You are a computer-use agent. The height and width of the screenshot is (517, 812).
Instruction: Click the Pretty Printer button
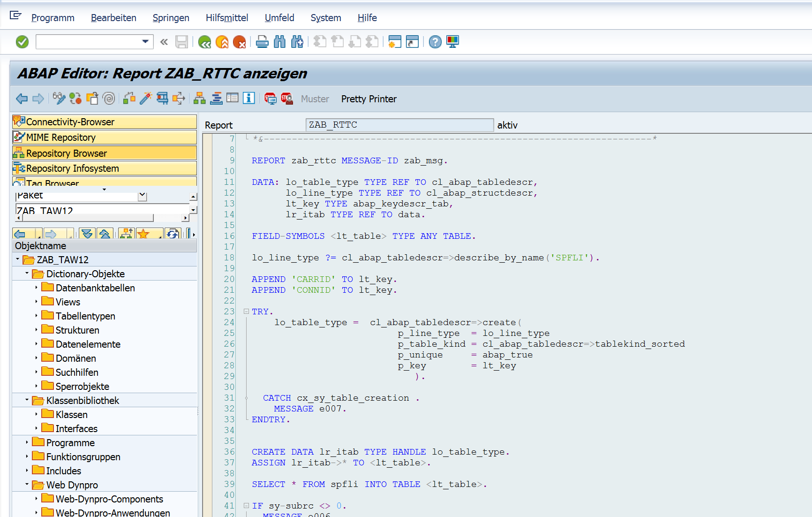pyautogui.click(x=369, y=99)
